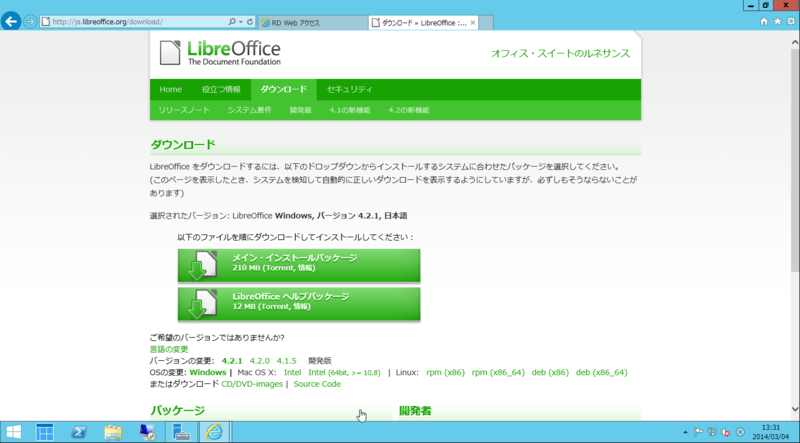Click Internet Explorer icon on taskbar
800x443 pixels.
(x=214, y=432)
